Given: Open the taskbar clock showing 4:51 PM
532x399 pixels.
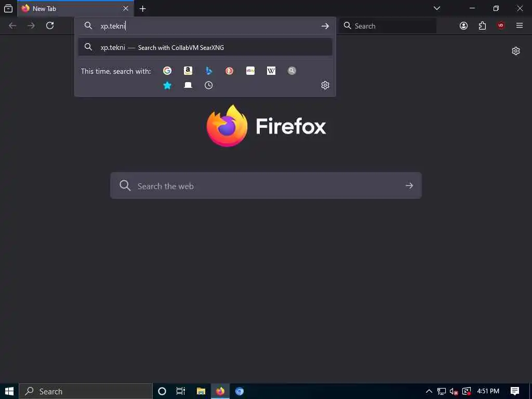Looking at the screenshot, I should pyautogui.click(x=488, y=391).
